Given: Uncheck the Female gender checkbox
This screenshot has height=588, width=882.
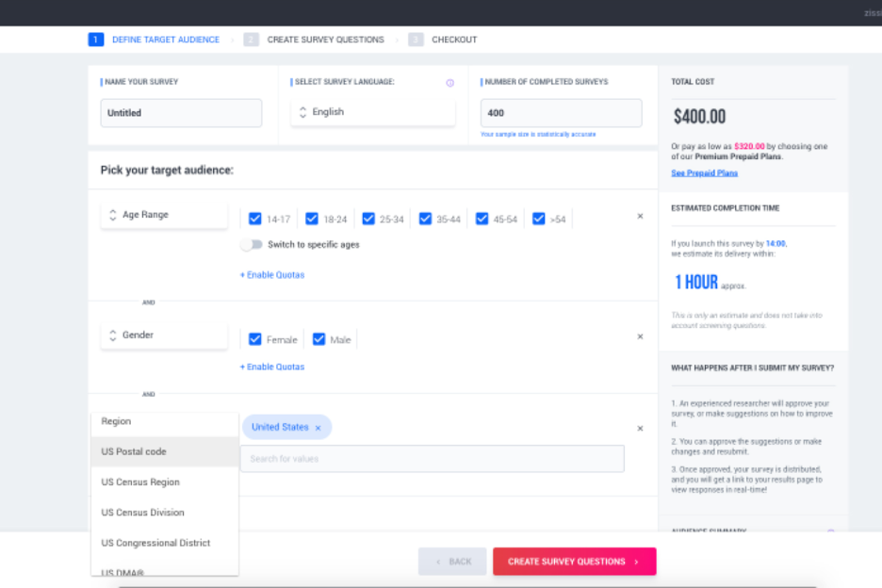Looking at the screenshot, I should click(x=254, y=339).
